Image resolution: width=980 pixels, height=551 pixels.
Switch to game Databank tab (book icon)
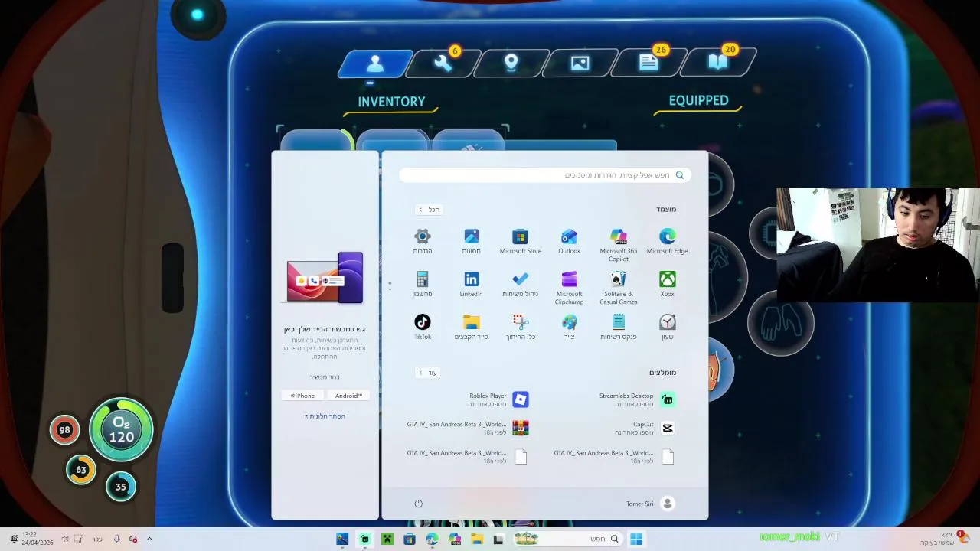717,64
